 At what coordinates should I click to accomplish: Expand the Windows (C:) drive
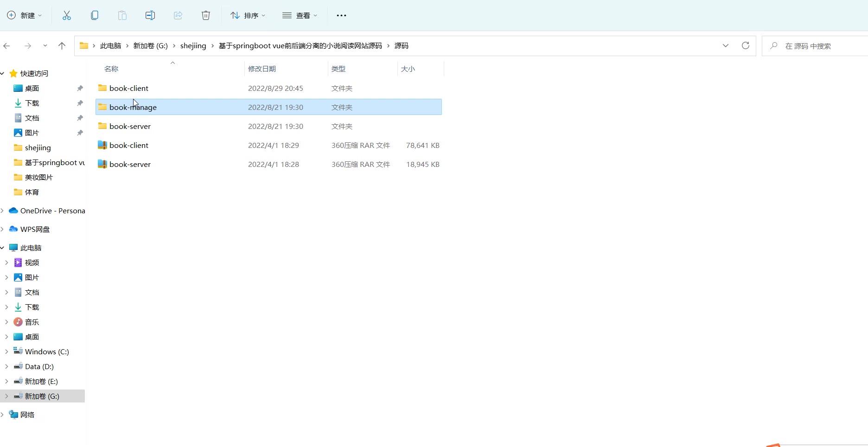(x=6, y=351)
